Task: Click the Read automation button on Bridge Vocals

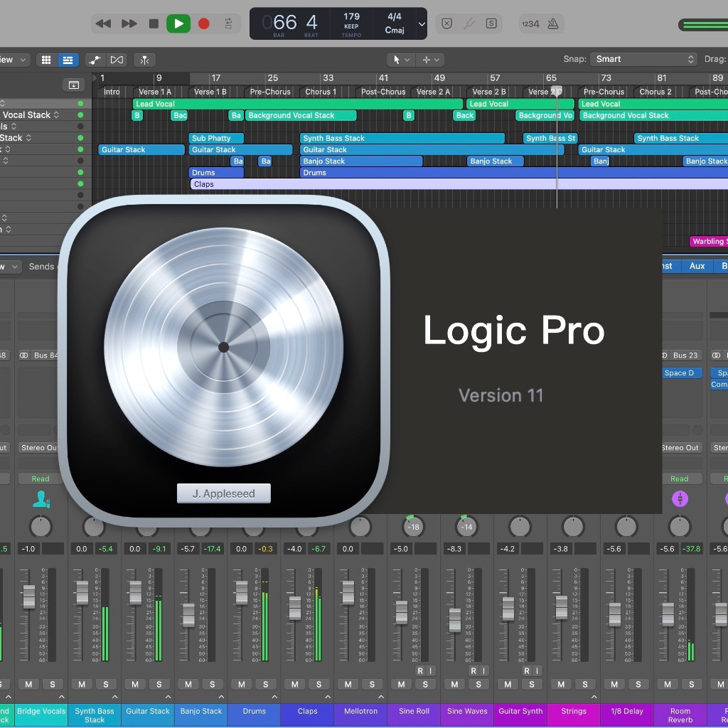Action: pos(41,478)
